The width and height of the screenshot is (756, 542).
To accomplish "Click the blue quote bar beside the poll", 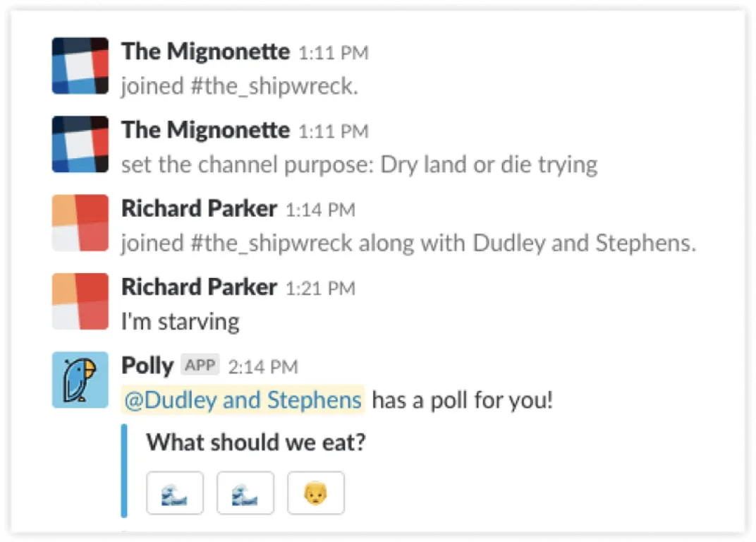I will 125,469.
